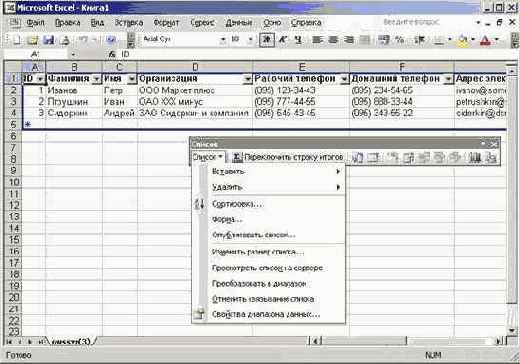Open the Фамилия column filter dropdown

point(97,79)
